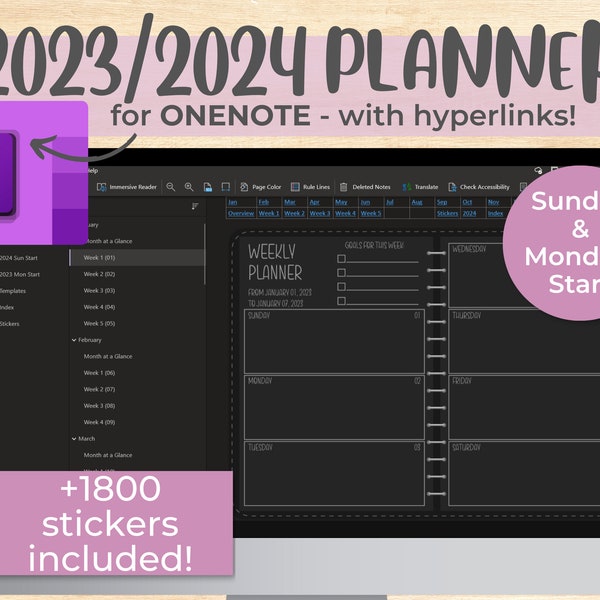The width and height of the screenshot is (600, 600).
Task: Select the Index section in sidebar
Action: 7,308
